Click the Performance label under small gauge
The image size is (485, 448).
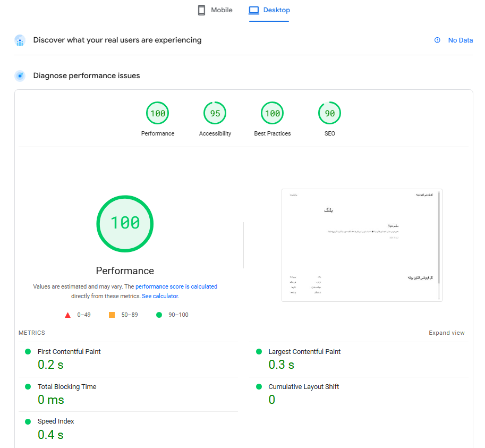pos(158,133)
